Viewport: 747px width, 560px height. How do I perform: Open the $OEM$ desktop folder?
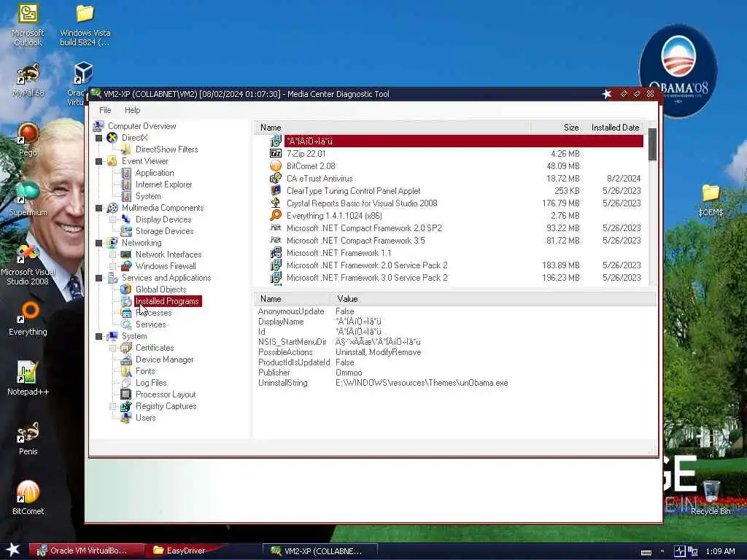pos(711,200)
